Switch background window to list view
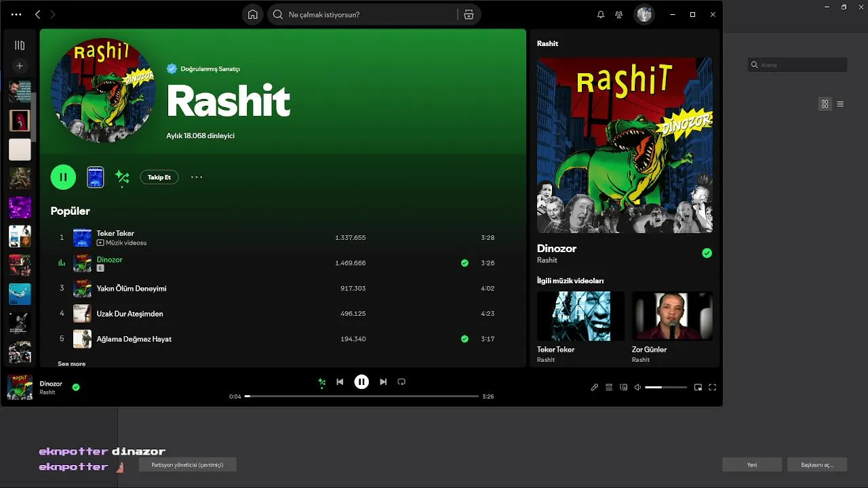 840,104
